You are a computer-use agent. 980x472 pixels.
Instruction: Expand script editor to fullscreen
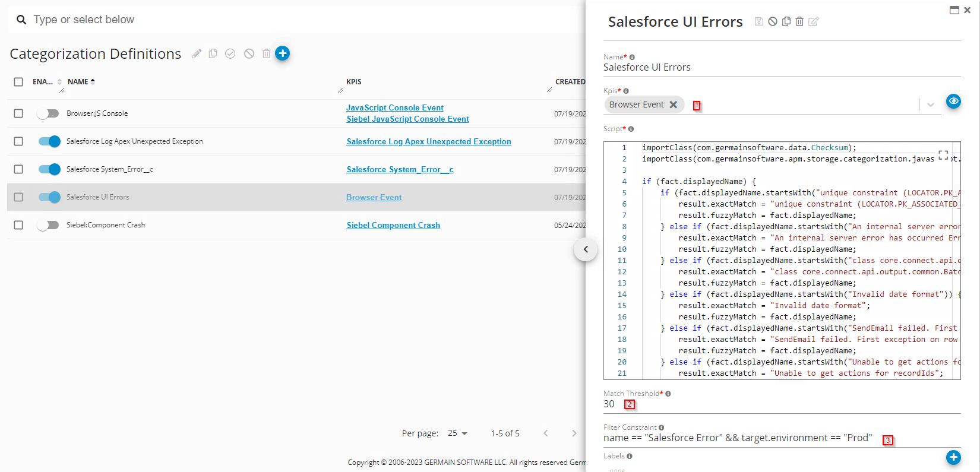pyautogui.click(x=943, y=156)
